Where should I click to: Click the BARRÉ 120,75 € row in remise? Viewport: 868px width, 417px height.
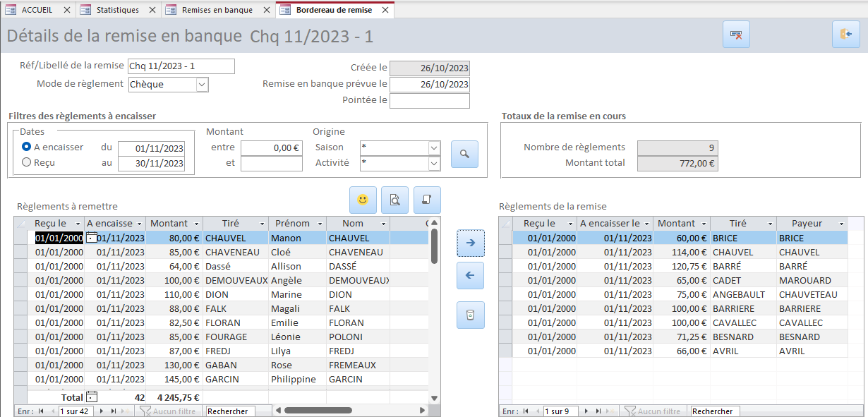pyautogui.click(x=673, y=266)
